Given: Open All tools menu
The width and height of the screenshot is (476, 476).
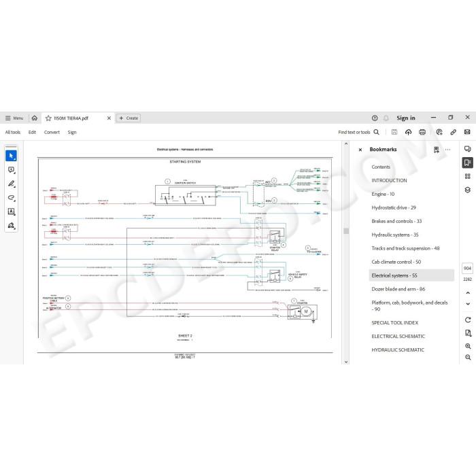Looking at the screenshot, I should 13,132.
